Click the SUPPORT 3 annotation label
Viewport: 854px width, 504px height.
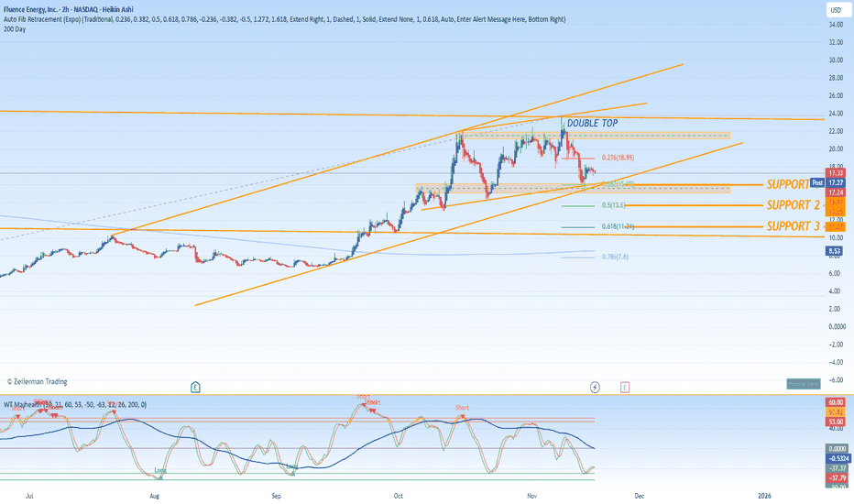[793, 226]
